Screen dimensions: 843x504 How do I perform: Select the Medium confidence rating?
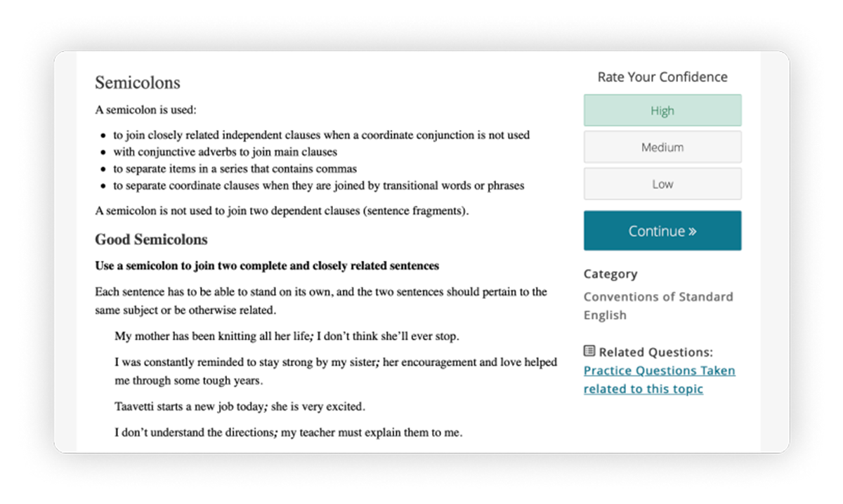(x=662, y=147)
